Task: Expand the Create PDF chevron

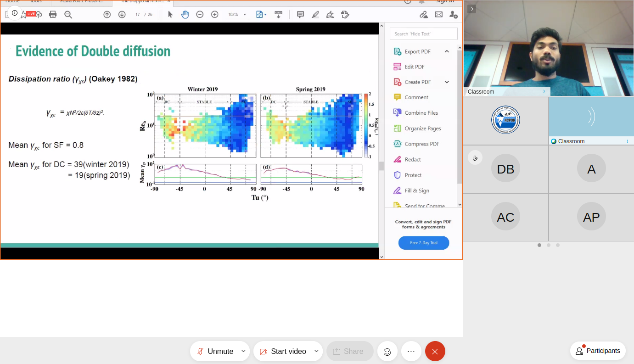Action: 447,82
